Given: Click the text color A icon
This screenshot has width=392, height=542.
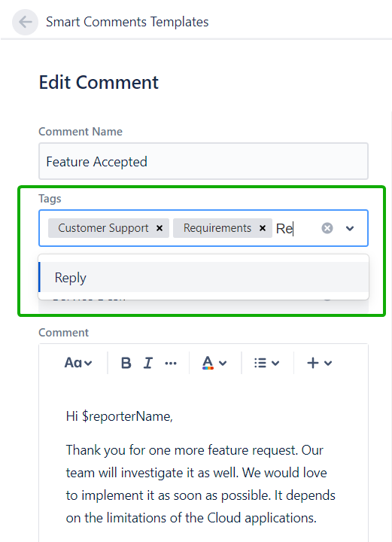Looking at the screenshot, I should pyautogui.click(x=208, y=363).
